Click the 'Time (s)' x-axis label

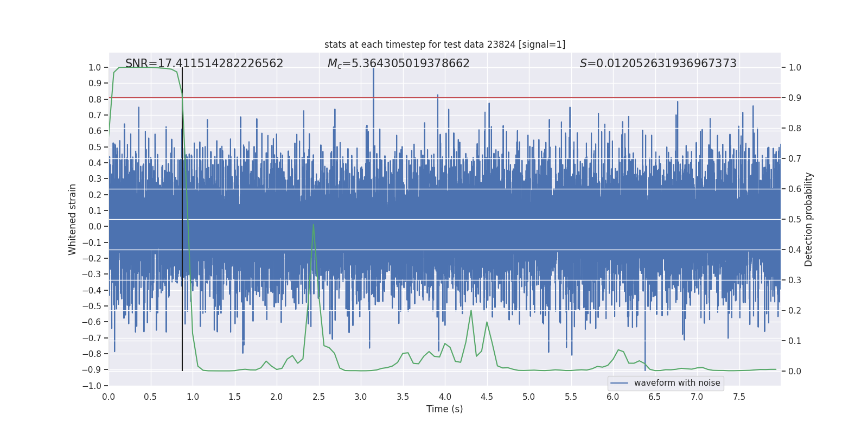tap(445, 409)
